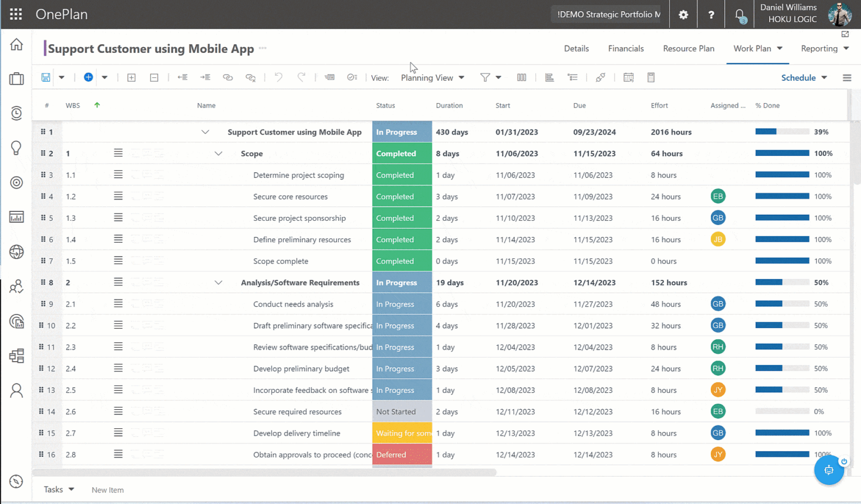861x504 pixels.
Task: Collapse Support Customer using Mobile App row
Action: (205, 132)
